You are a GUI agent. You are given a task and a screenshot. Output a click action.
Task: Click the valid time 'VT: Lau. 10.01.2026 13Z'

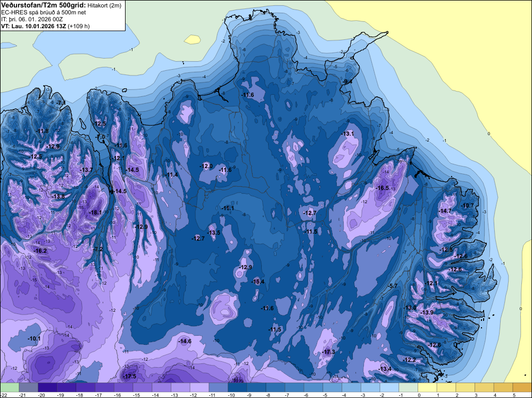[x=34, y=26]
